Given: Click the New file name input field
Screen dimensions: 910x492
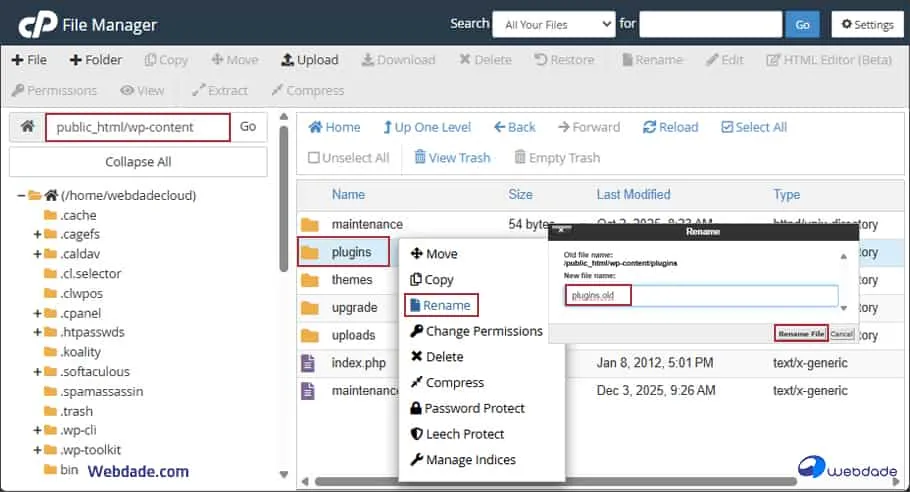Looking at the screenshot, I should [x=700, y=296].
